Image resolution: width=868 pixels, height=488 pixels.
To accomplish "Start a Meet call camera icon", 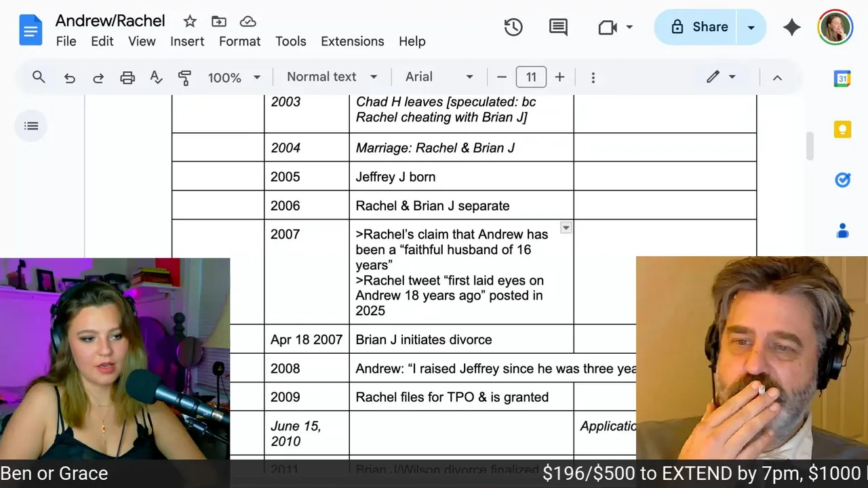I will click(608, 27).
